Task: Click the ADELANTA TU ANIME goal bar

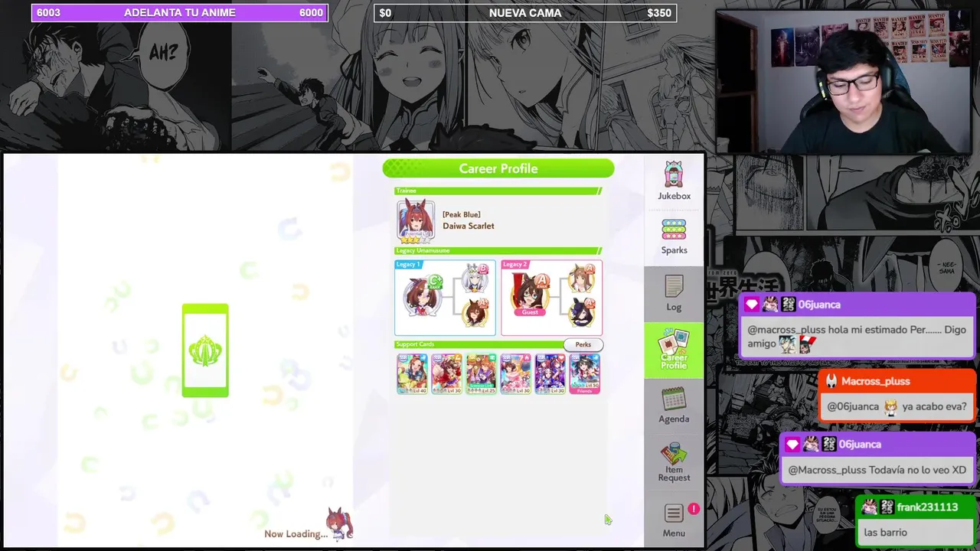Action: (180, 13)
